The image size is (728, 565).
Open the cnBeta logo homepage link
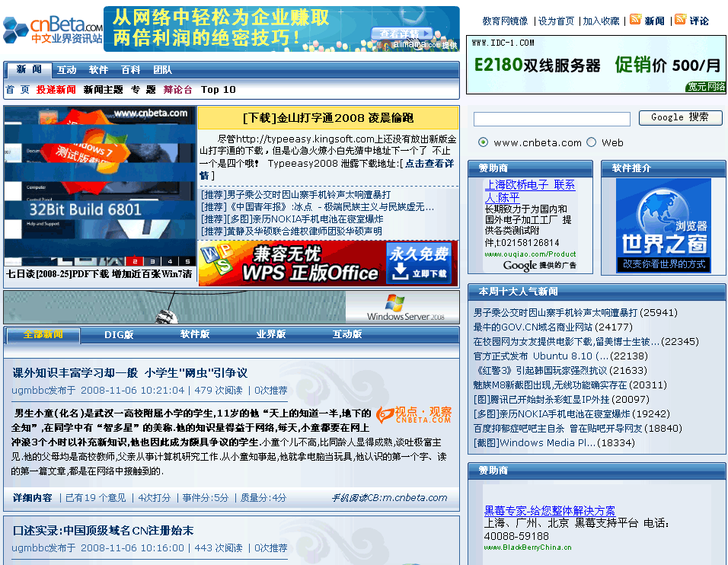pos(53,30)
